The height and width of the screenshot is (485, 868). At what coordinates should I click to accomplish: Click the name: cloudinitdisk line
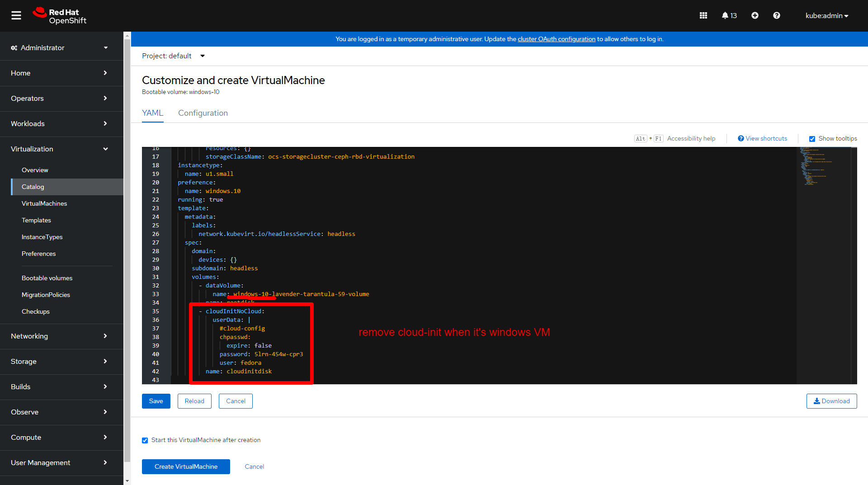[239, 371]
